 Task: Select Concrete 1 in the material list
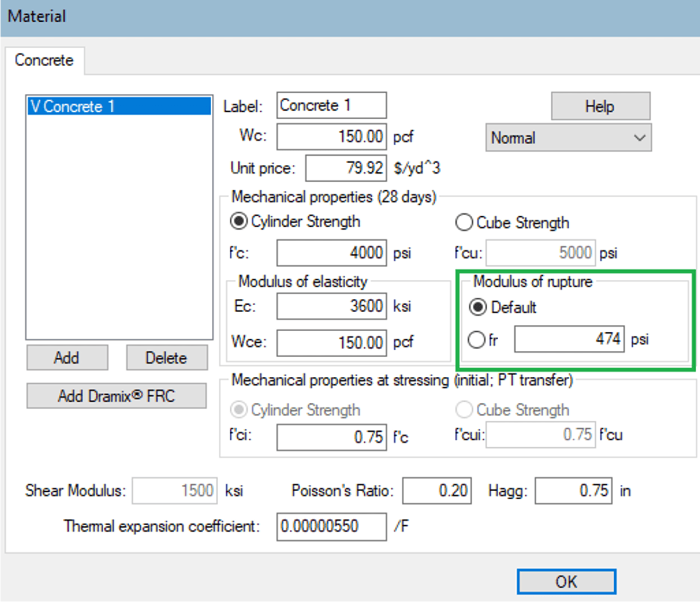pos(119,107)
